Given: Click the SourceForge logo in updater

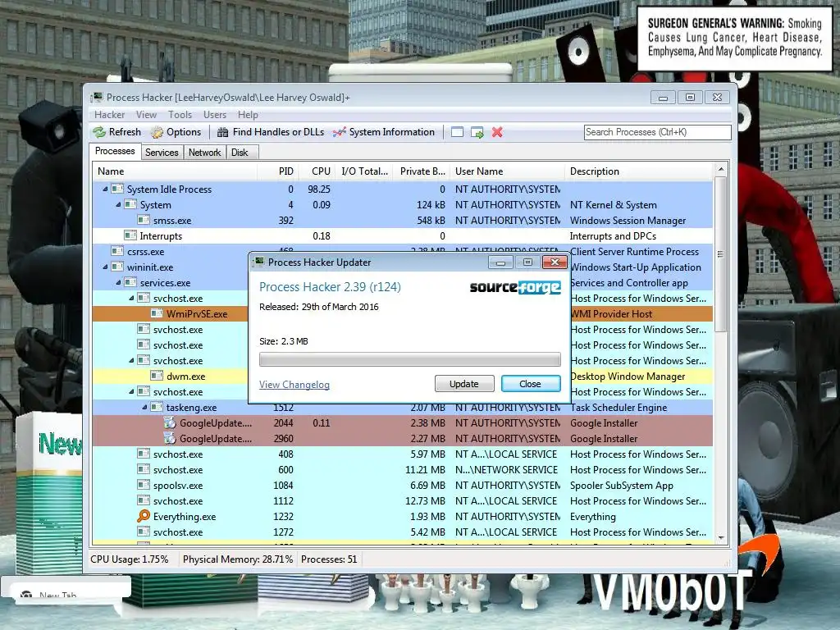Looking at the screenshot, I should click(x=515, y=288).
